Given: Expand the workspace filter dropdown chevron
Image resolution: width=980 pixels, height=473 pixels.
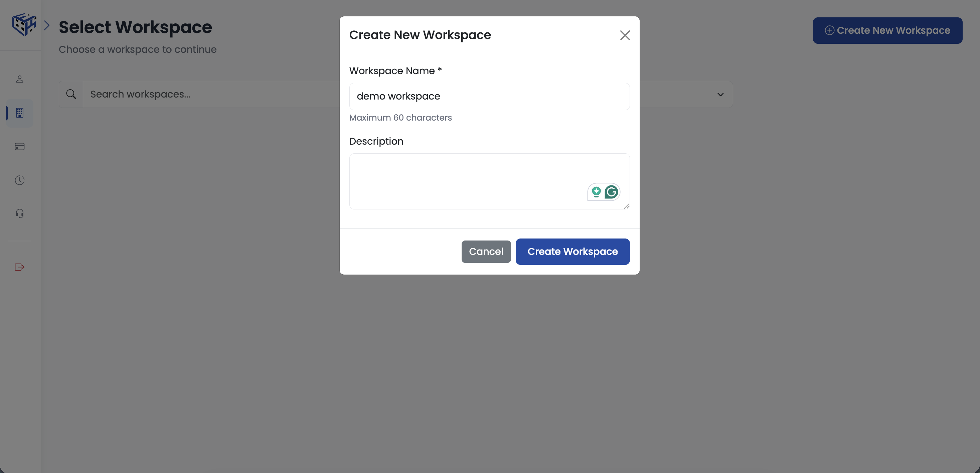Looking at the screenshot, I should pos(720,94).
